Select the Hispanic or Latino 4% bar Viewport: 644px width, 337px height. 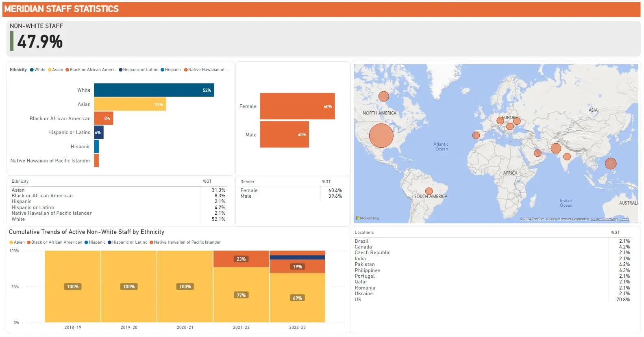(99, 132)
